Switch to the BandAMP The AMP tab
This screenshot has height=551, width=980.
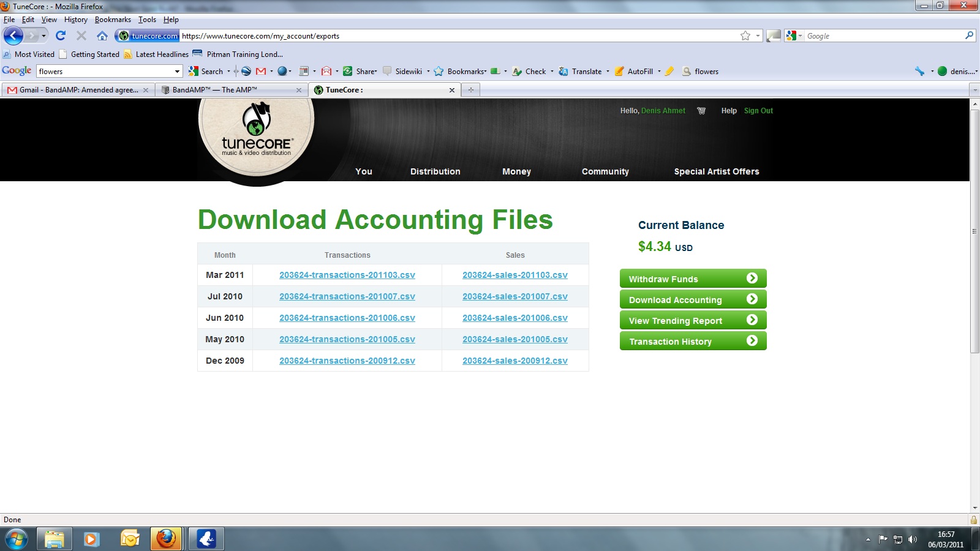[232, 90]
